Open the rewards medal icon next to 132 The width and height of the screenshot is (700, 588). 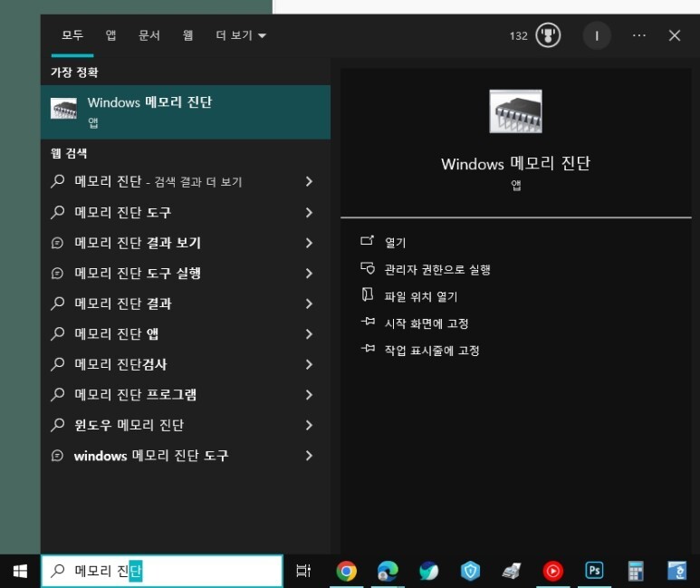[x=548, y=35]
